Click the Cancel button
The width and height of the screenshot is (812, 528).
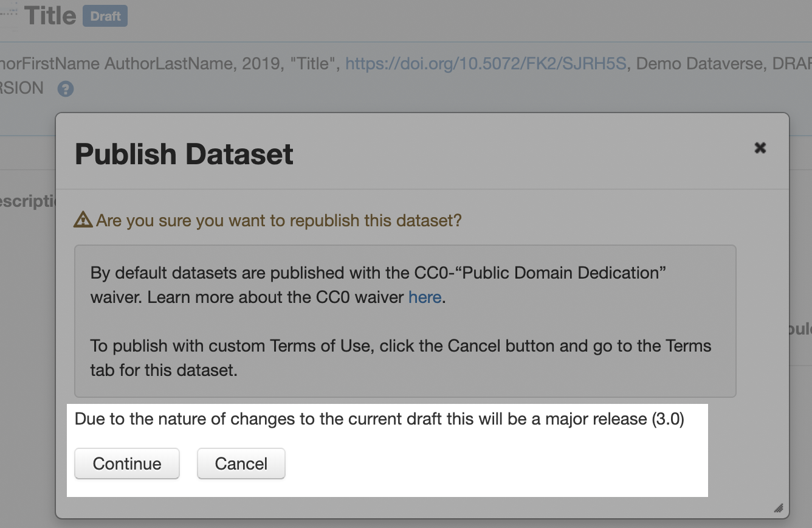tap(241, 464)
